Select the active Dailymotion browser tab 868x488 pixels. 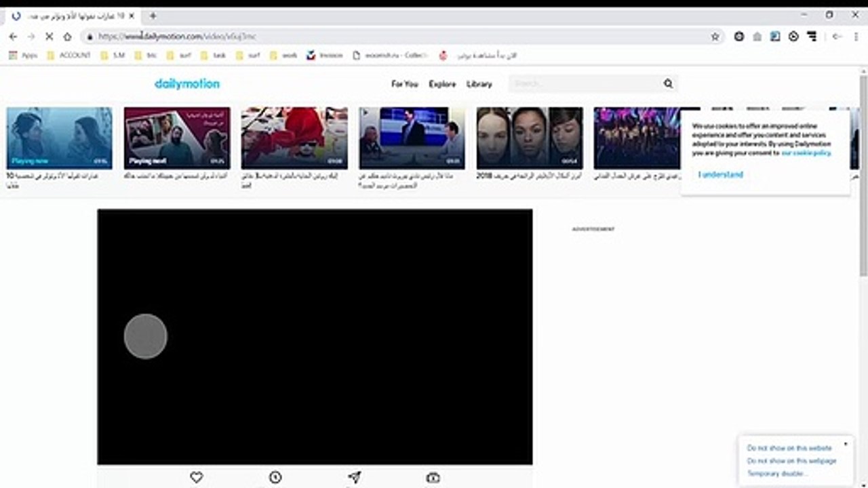point(72,16)
